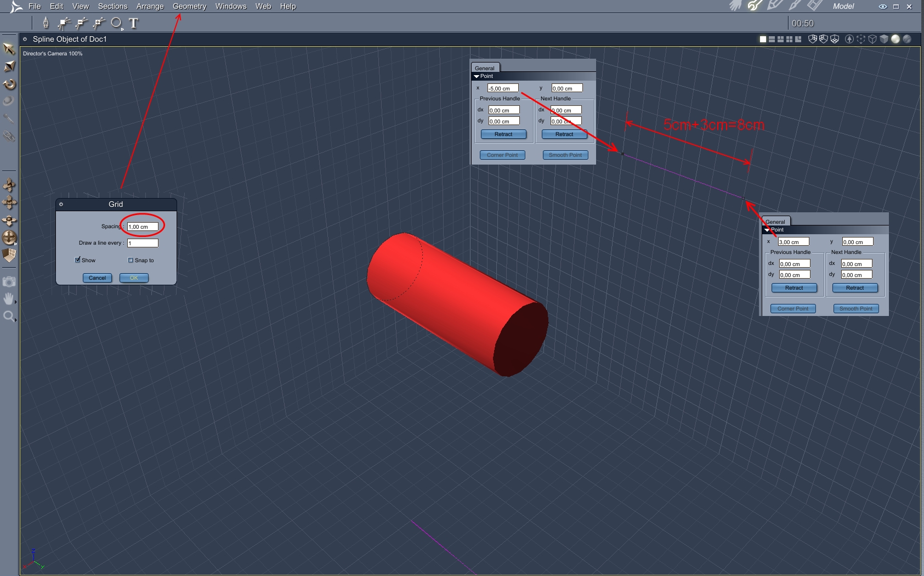Click Corner Point in the upper point panel
924x576 pixels.
[502, 155]
